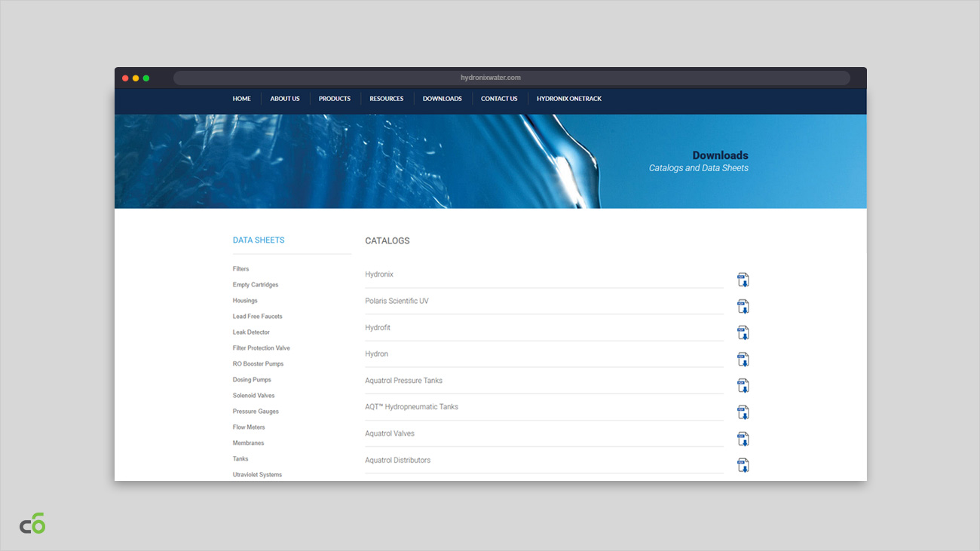Open the Membranes data sheet link
The width and height of the screenshot is (980, 551).
(248, 443)
